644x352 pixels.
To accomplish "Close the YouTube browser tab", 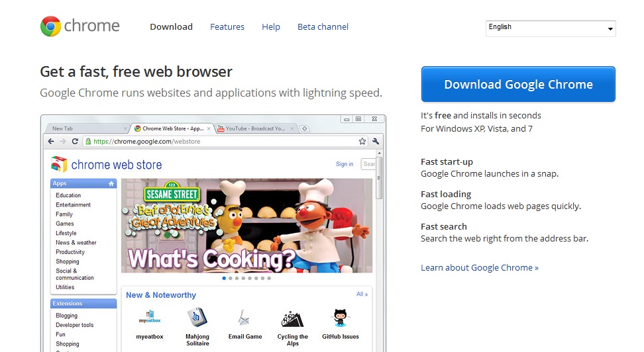I will (292, 128).
